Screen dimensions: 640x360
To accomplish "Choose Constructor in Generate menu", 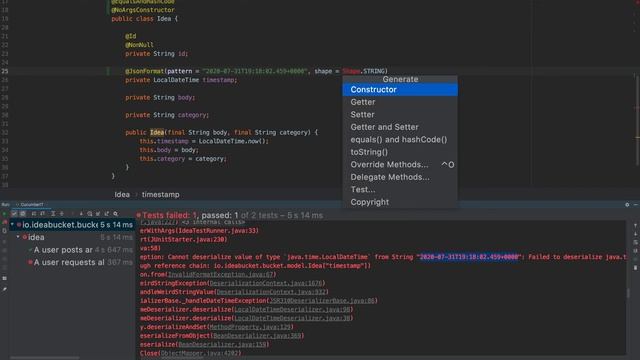I will click(x=400, y=89).
